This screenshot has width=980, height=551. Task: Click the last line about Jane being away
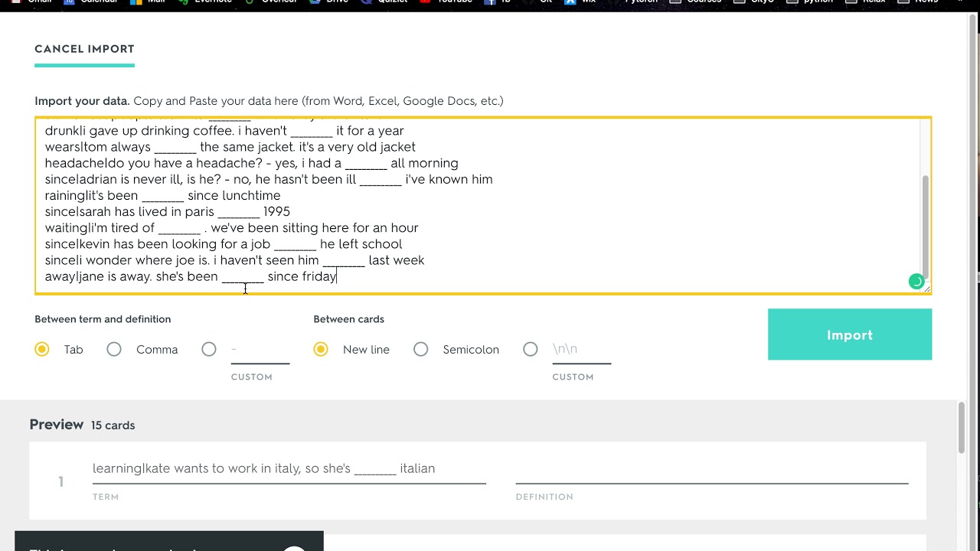click(191, 276)
